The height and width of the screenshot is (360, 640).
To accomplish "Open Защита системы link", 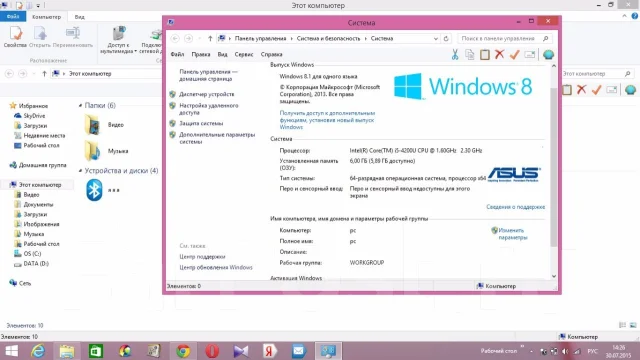I will (201, 123).
